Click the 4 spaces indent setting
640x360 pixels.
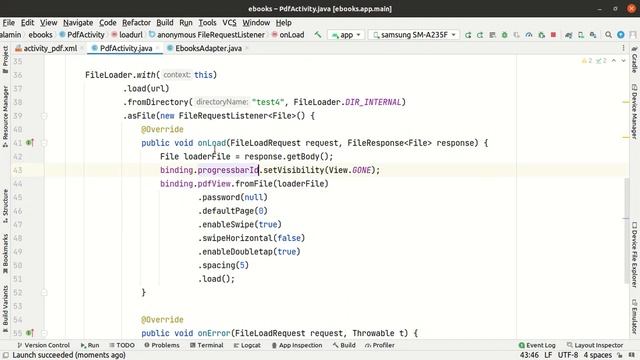point(597,355)
